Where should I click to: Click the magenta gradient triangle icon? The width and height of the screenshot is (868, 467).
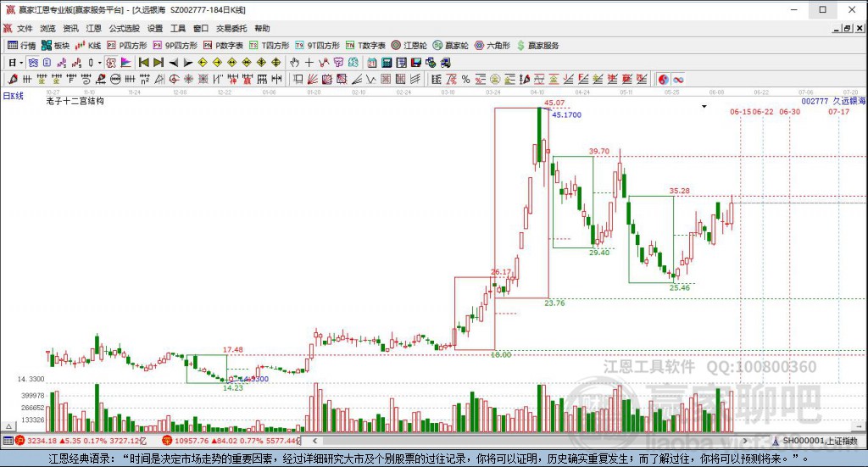[x=126, y=63]
